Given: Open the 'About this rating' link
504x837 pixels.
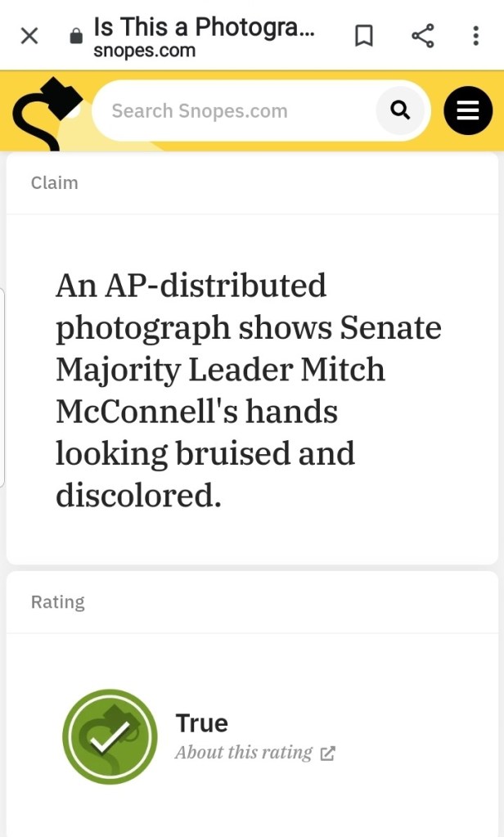Looking at the screenshot, I should 243,753.
